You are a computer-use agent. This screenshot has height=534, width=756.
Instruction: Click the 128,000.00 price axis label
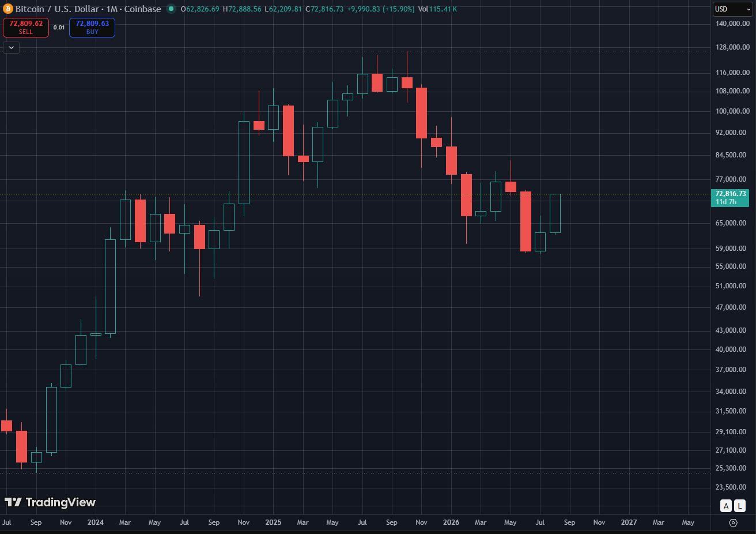pos(732,47)
